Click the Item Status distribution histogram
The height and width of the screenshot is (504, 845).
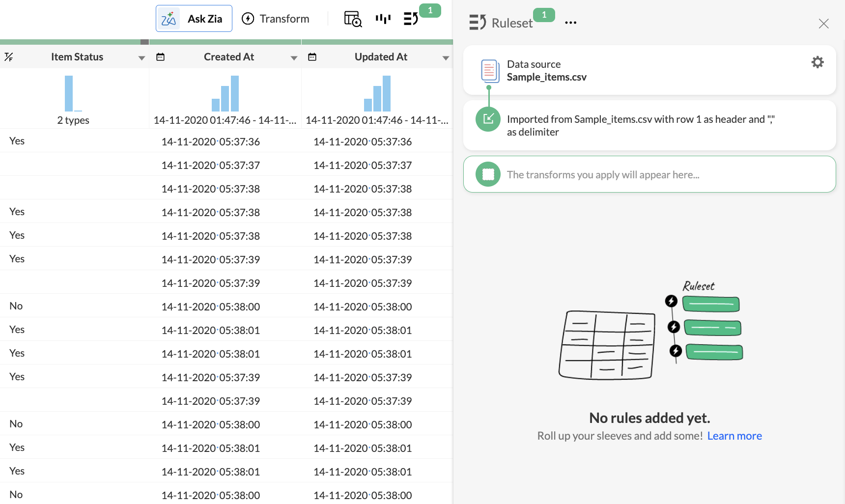(x=73, y=93)
